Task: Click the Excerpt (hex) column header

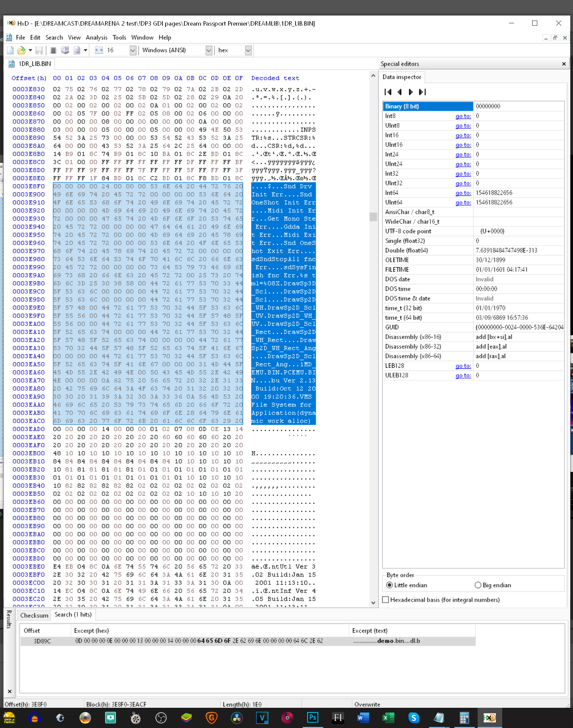Action: 210,631
